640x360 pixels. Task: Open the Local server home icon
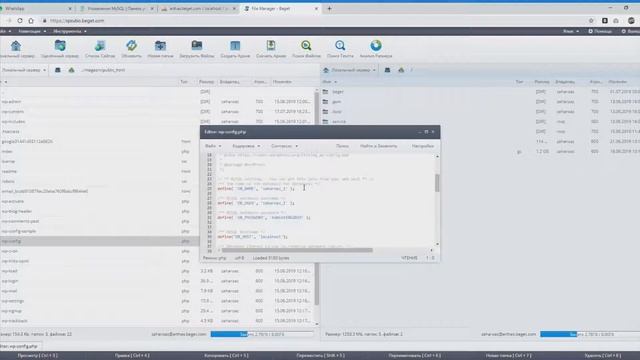pyautogui.click(x=16, y=46)
